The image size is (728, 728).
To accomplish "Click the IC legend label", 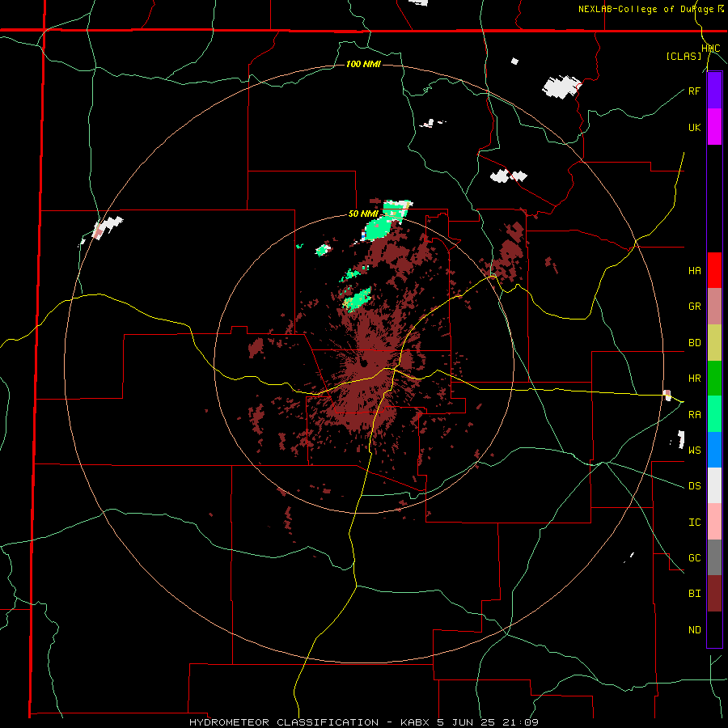I will point(695,522).
